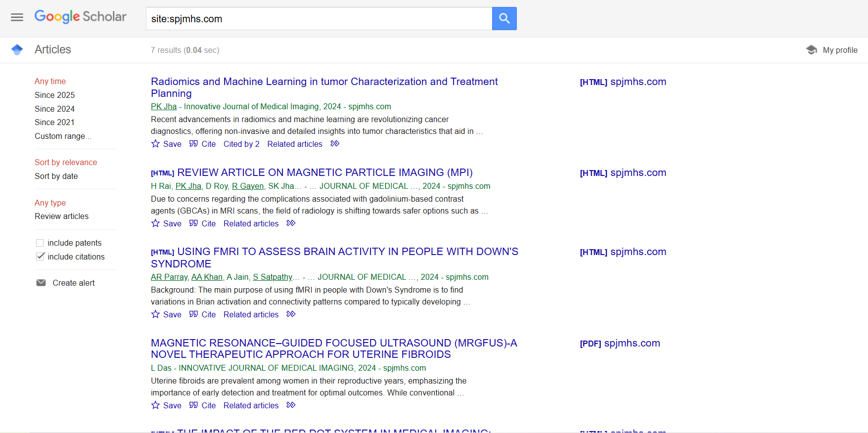The width and height of the screenshot is (868, 433).
Task: Select Sort by date
Action: click(x=56, y=176)
